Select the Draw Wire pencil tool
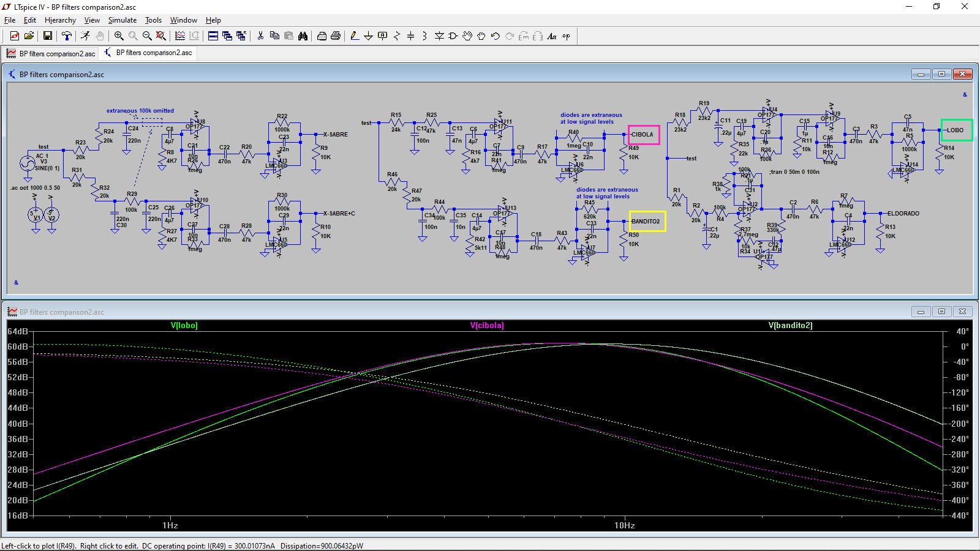980x551 pixels. pos(354,36)
